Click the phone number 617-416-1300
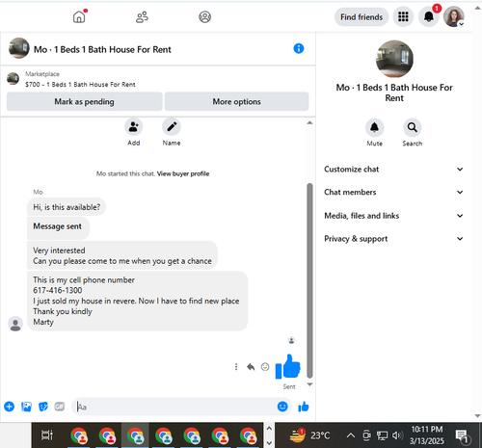The width and height of the screenshot is (482, 448). coord(58,290)
